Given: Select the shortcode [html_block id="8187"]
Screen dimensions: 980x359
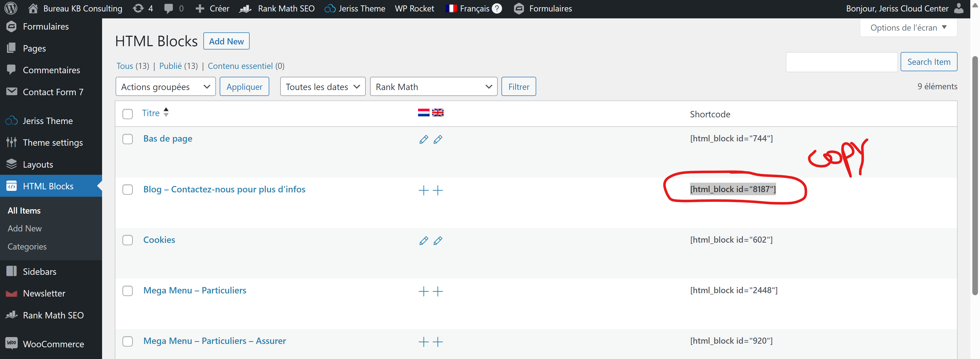Looking at the screenshot, I should click(x=733, y=189).
